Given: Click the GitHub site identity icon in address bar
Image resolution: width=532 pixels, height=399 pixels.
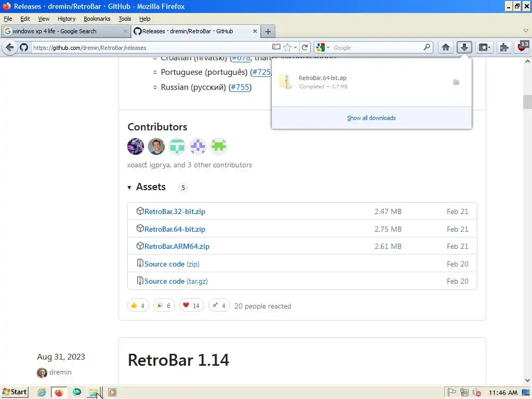Looking at the screenshot, I should click(x=24, y=47).
